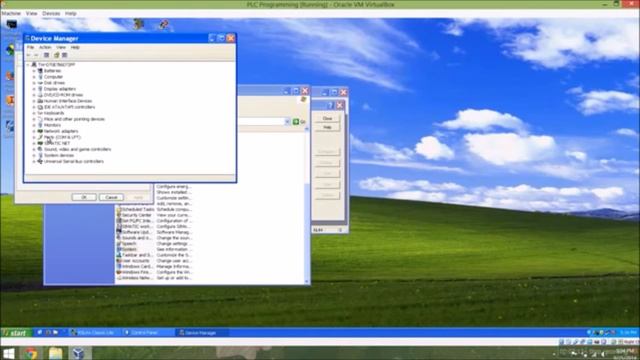Click the Taskbar and Start Menu icon

[x=119, y=255]
